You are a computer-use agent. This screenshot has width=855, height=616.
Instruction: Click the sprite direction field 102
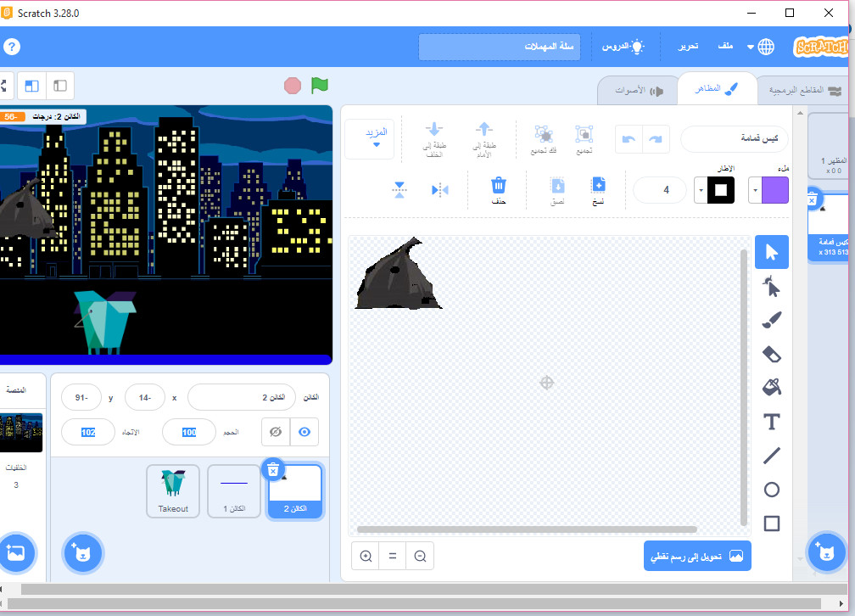point(88,432)
